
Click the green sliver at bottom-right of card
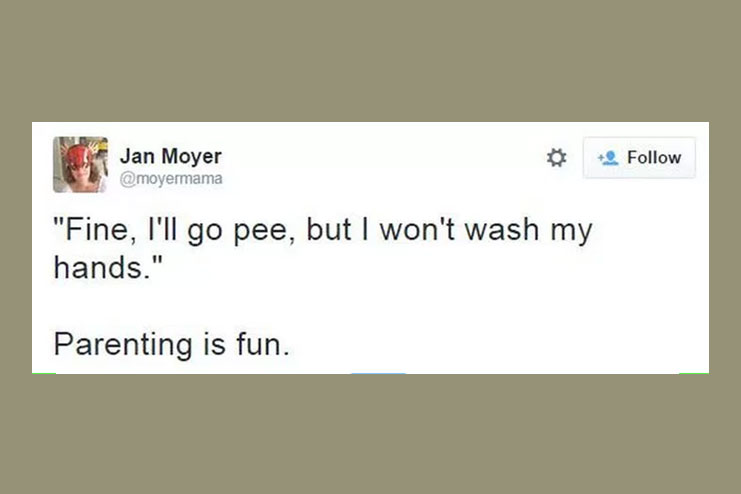click(x=694, y=373)
